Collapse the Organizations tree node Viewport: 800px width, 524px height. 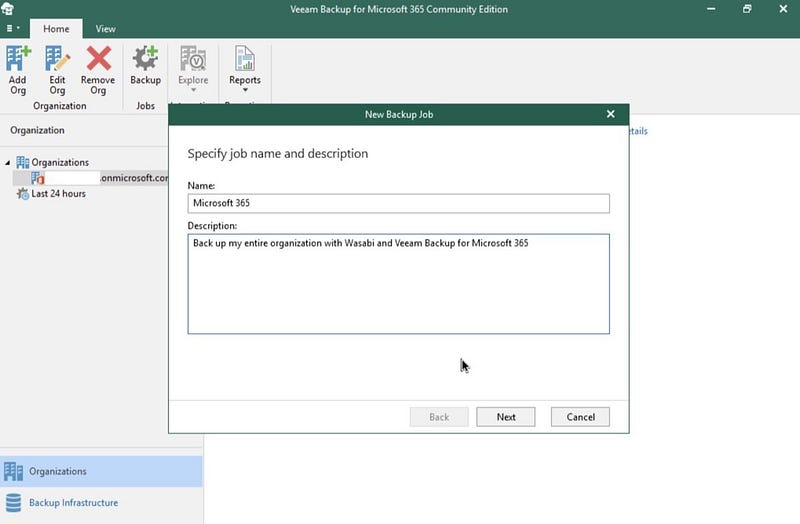pos(7,163)
